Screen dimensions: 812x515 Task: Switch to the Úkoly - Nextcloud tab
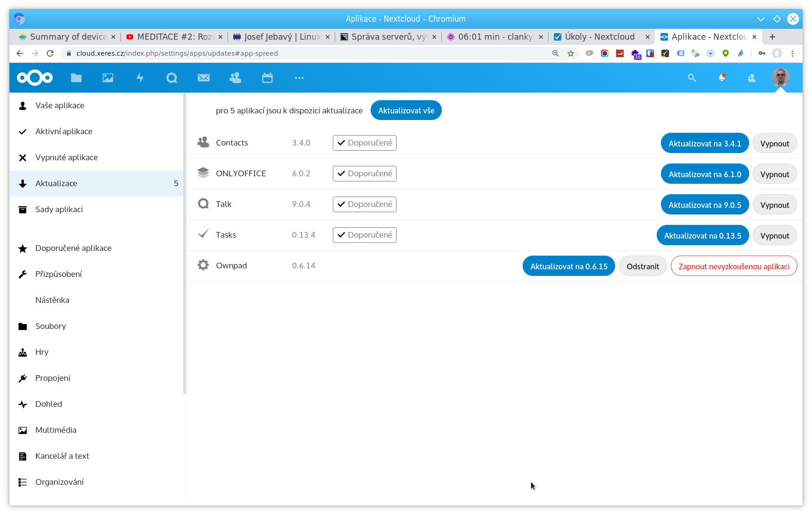(600, 37)
